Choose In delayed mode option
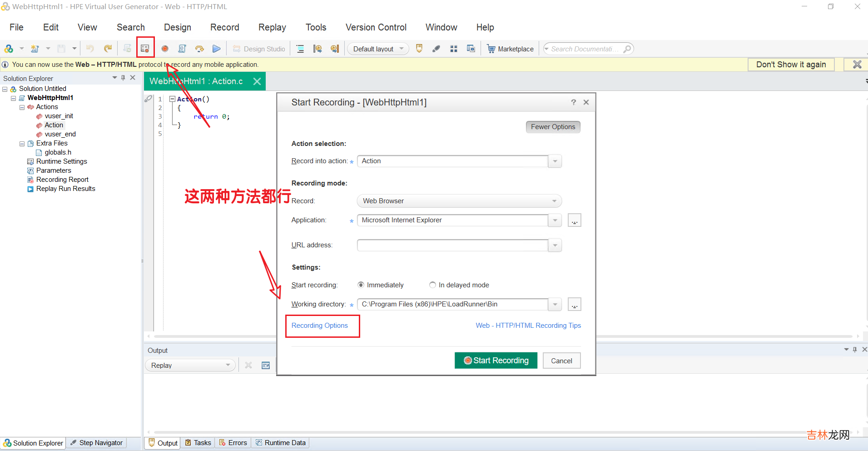This screenshot has height=451, width=868. (x=432, y=285)
